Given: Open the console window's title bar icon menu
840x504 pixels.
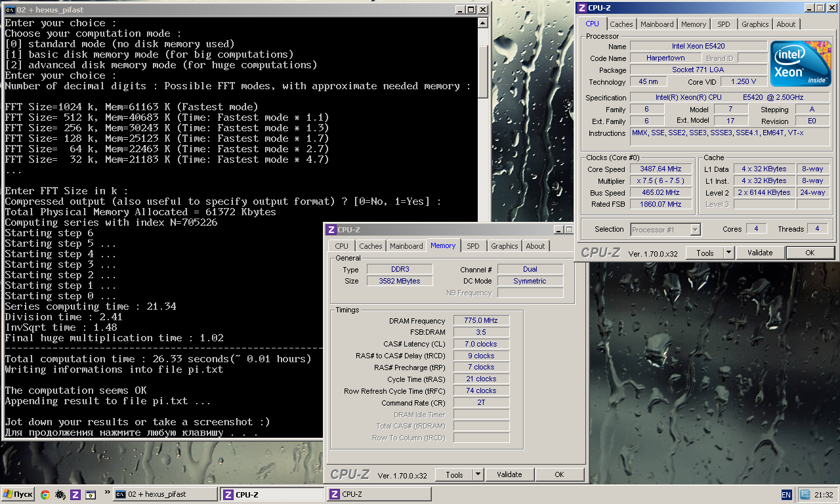Looking at the screenshot, I should 10,10.
